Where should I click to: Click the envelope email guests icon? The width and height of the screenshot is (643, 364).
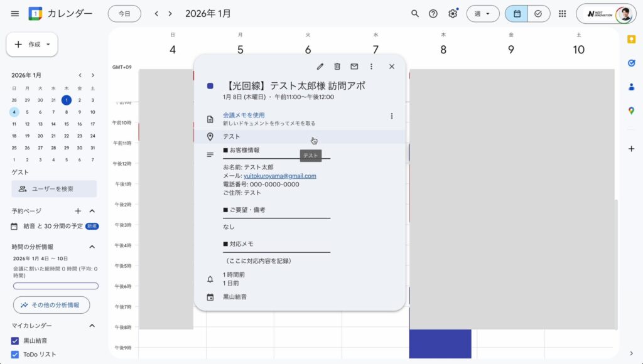(x=354, y=67)
